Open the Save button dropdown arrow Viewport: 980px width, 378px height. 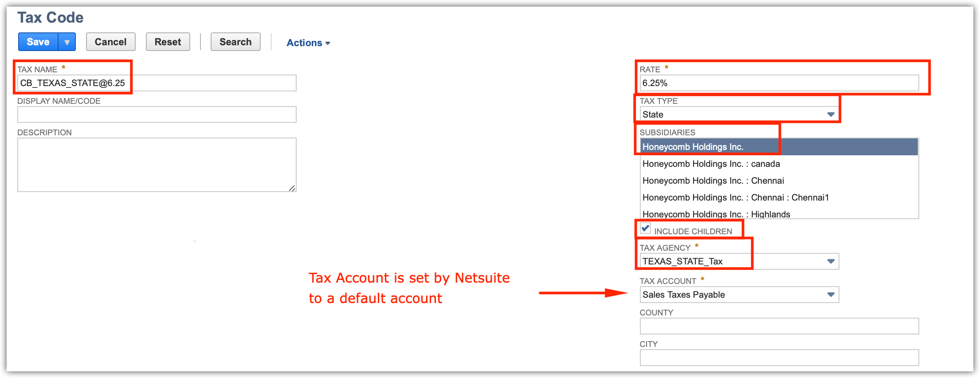pyautogui.click(x=67, y=42)
